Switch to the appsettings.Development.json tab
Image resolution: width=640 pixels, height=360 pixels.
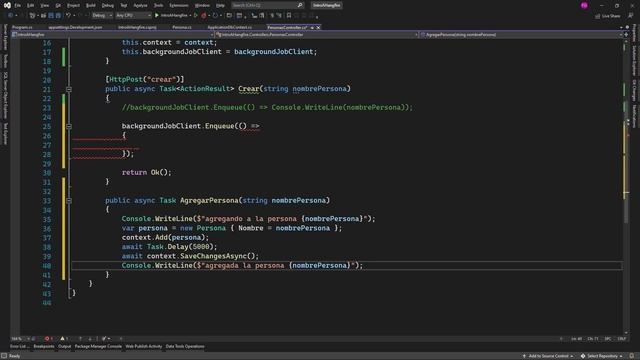point(76,27)
